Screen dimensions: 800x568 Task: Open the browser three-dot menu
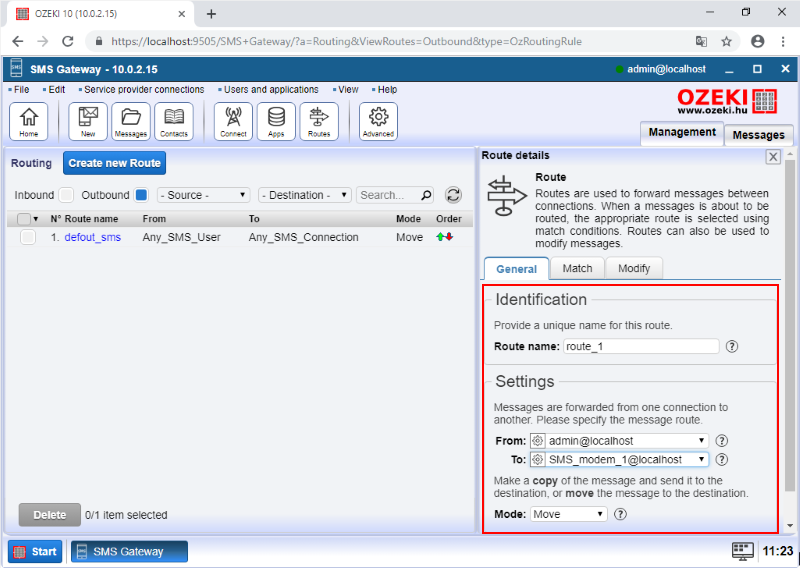[783, 41]
